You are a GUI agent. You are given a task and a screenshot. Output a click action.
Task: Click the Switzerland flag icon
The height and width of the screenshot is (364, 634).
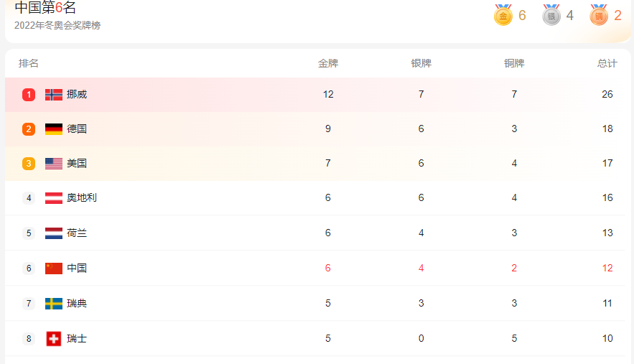(54, 339)
